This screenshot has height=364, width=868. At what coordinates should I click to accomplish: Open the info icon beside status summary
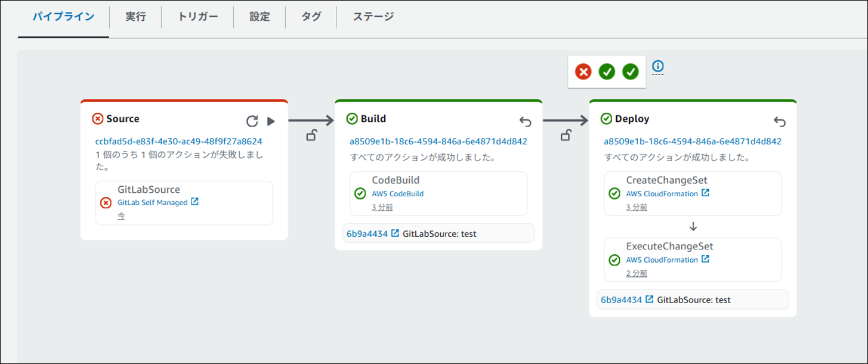(658, 66)
